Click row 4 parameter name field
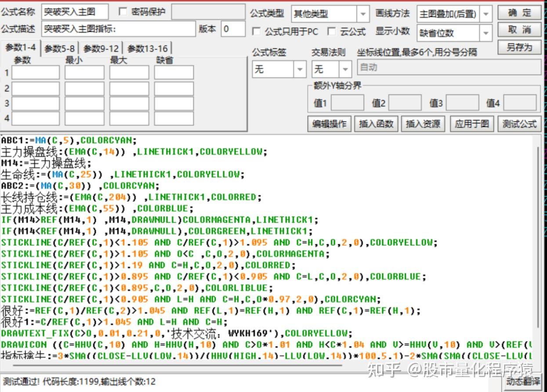The image size is (547, 392). tap(36, 119)
